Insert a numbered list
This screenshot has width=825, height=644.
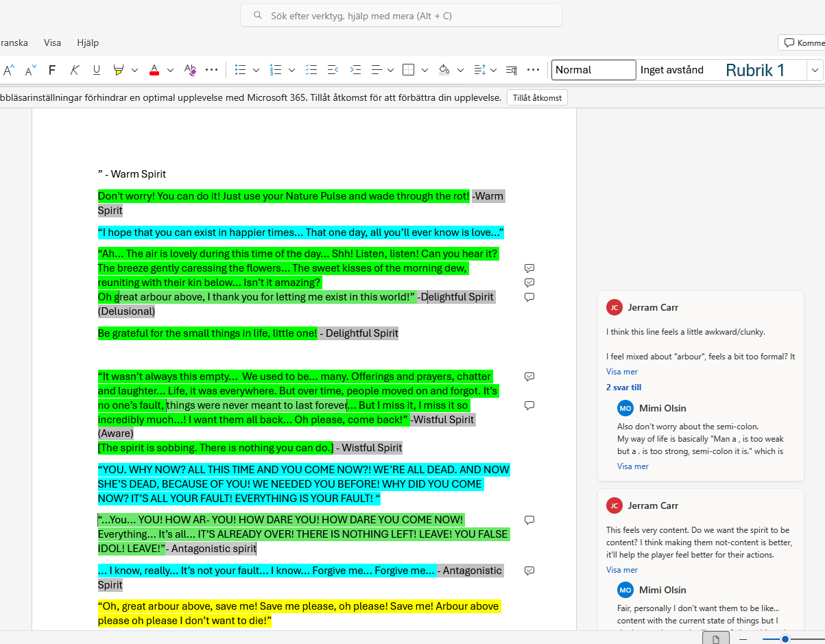(276, 70)
